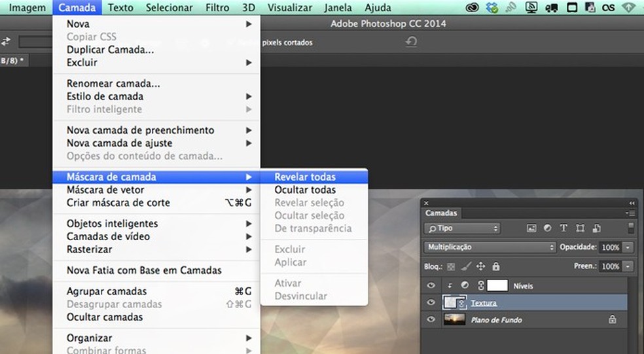This screenshot has height=354, width=644.
Task: Click the Textura layer thumbnail
Action: tap(450, 303)
